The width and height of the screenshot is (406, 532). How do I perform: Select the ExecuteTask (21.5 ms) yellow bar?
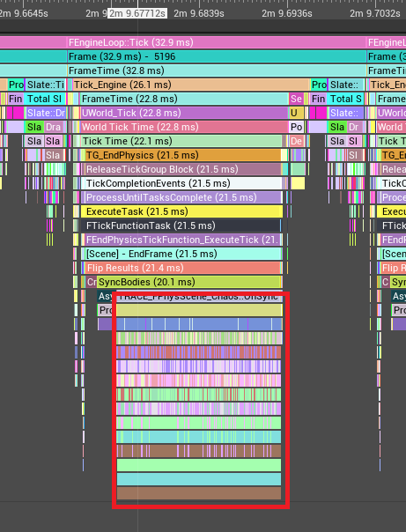pyautogui.click(x=181, y=211)
